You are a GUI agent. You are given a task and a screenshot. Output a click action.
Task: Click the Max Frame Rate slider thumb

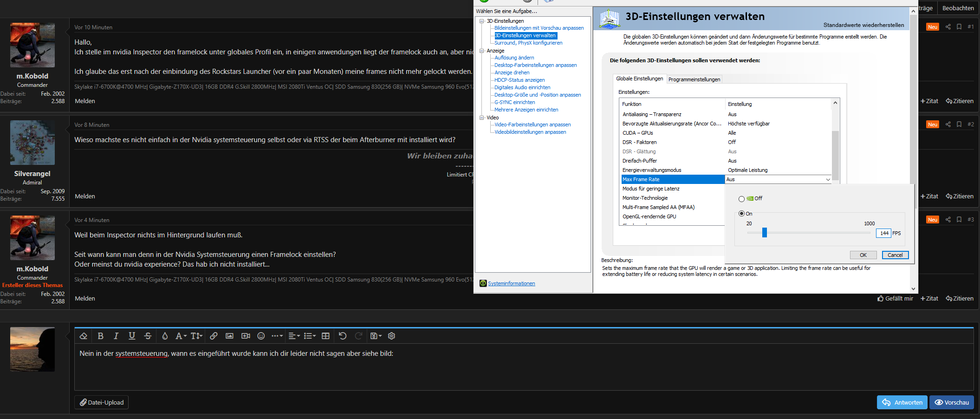click(x=764, y=232)
